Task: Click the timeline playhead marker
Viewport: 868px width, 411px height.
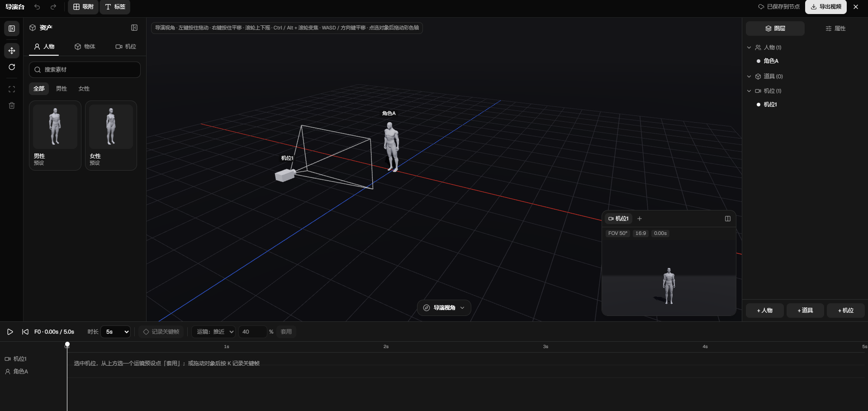Action: [x=67, y=345]
